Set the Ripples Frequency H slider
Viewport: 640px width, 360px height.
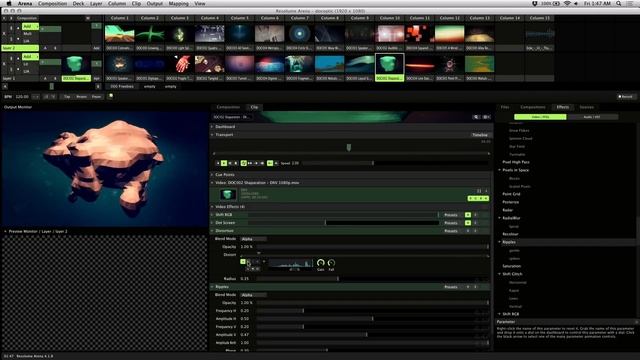coord(373,311)
